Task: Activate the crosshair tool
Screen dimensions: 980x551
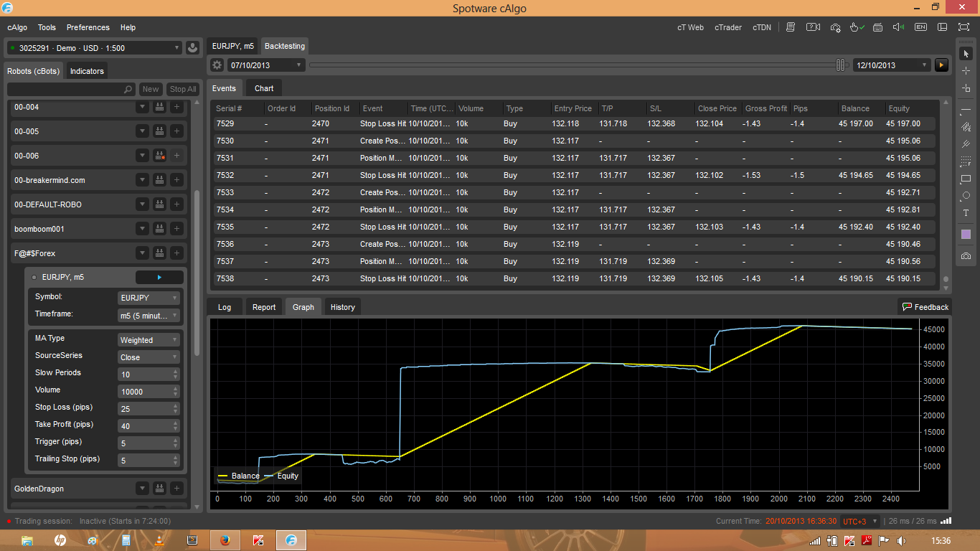Action: pos(966,71)
